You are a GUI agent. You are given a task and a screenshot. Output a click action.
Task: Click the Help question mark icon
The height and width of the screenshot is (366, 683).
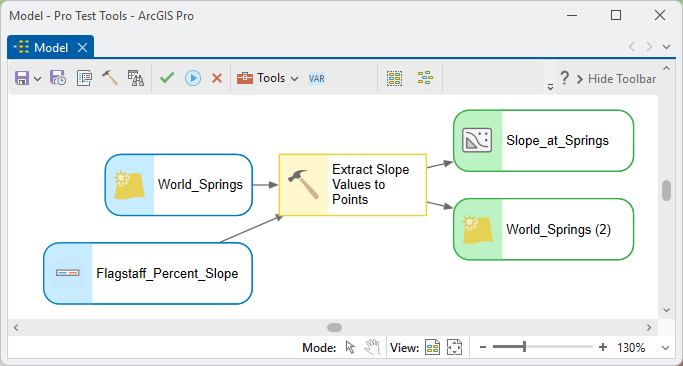tap(564, 78)
